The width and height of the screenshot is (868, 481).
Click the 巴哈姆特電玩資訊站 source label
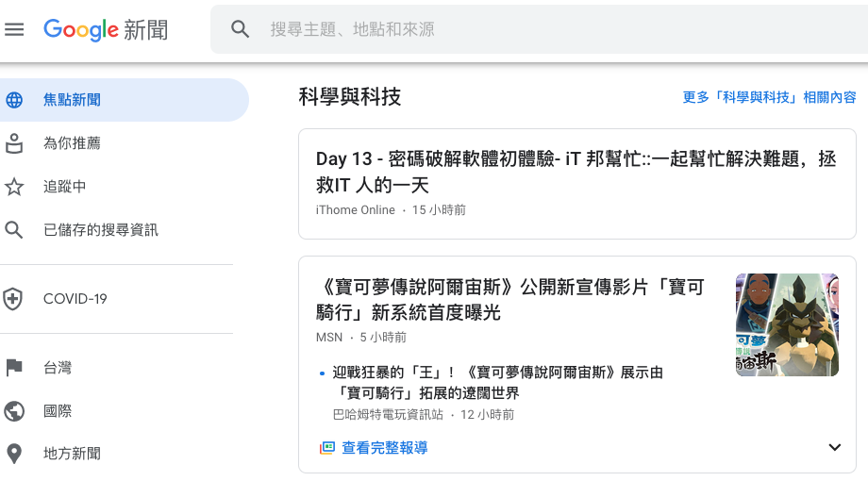click(x=388, y=415)
